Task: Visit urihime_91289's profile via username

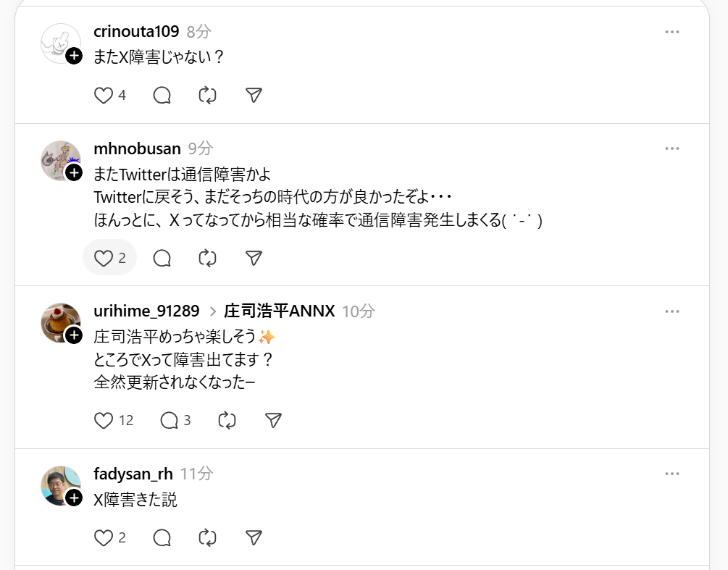Action: [x=146, y=311]
